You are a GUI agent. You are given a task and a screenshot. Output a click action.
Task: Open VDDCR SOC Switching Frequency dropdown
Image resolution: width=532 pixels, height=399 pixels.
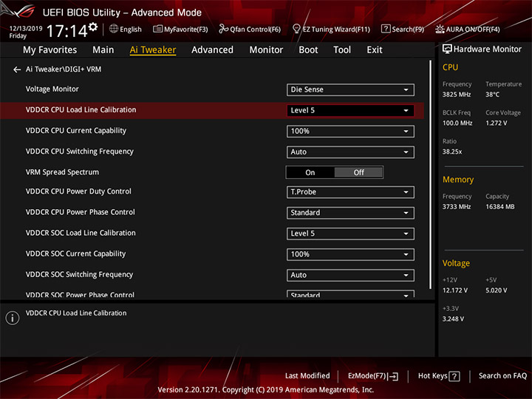point(350,275)
